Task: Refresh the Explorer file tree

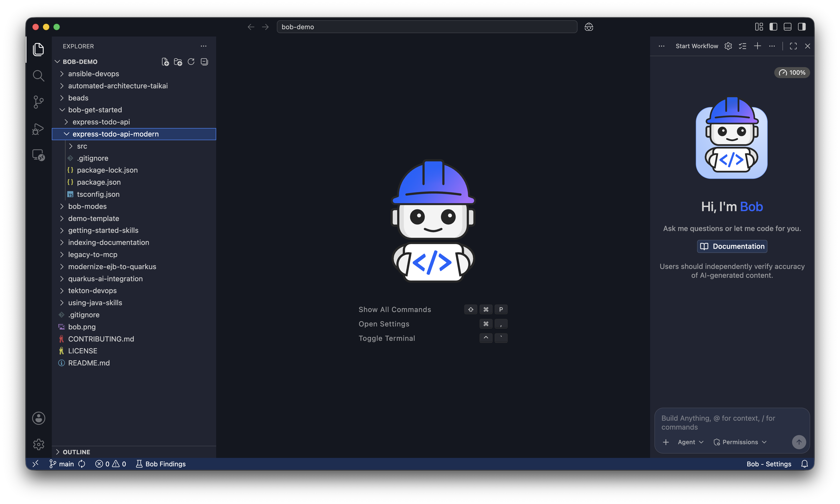Action: pos(191,62)
